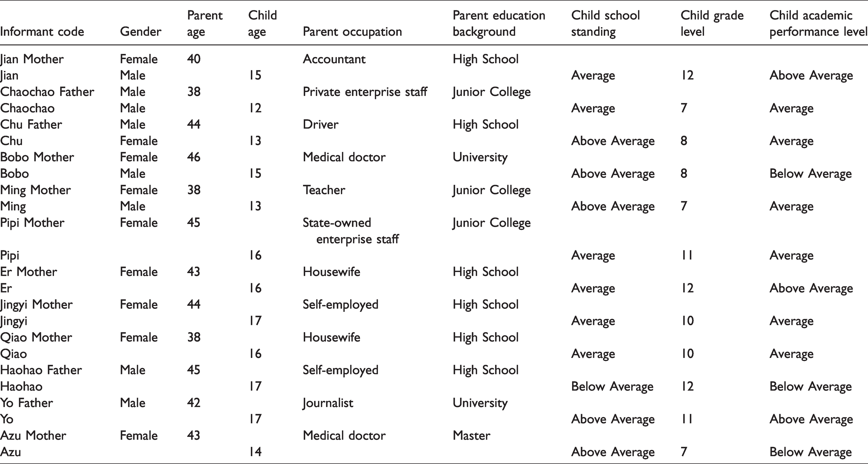Click the 'Journalist' occupation cell
Screen dimensions: 868x464
(328, 403)
